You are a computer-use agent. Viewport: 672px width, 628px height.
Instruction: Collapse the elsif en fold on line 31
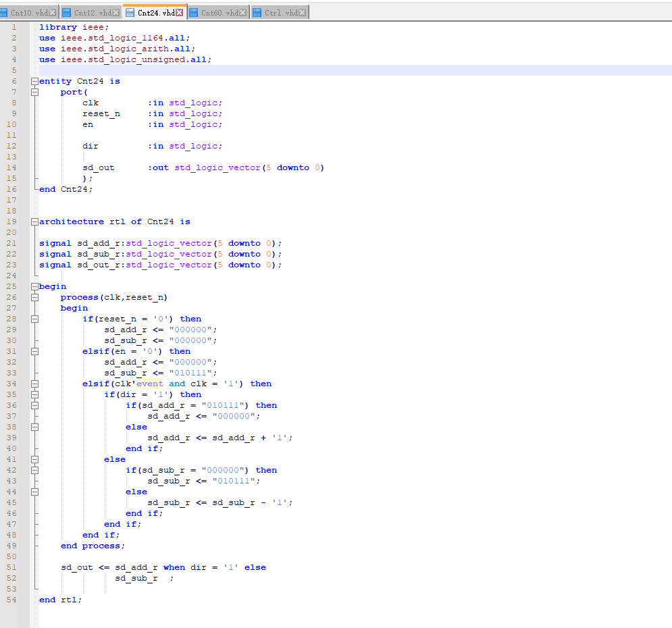tap(34, 351)
